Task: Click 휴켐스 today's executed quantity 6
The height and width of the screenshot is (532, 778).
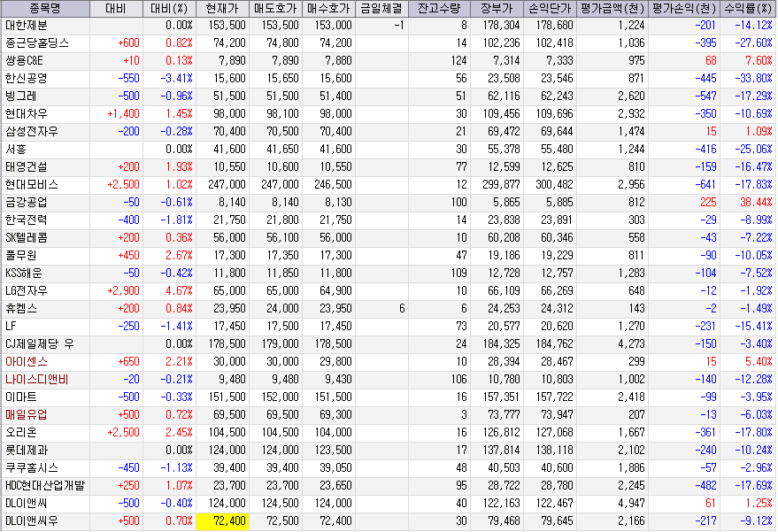Action: pos(402,309)
